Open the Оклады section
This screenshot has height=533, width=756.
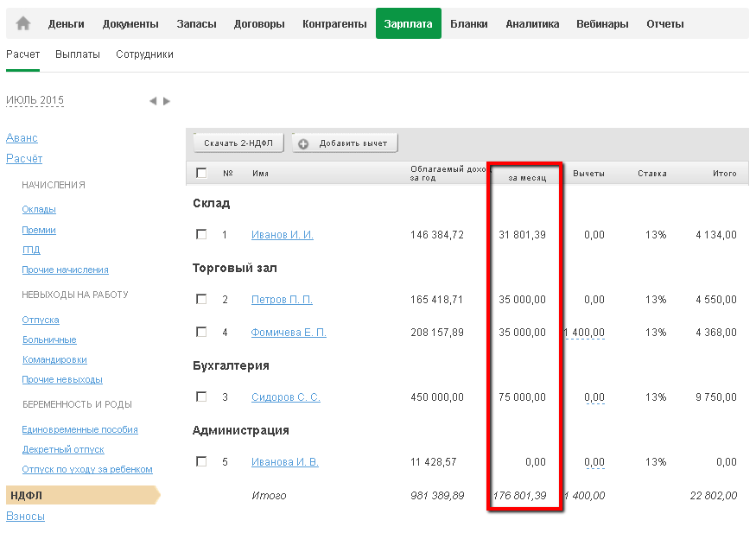(x=39, y=209)
